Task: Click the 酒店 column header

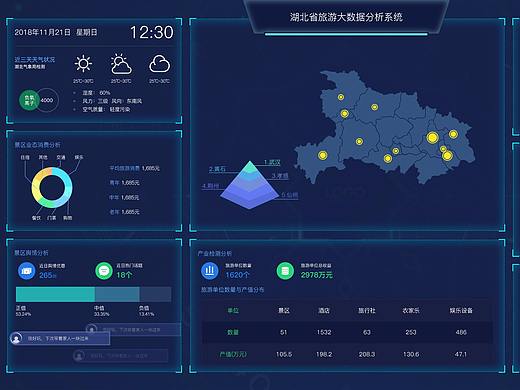Action: coord(324,311)
